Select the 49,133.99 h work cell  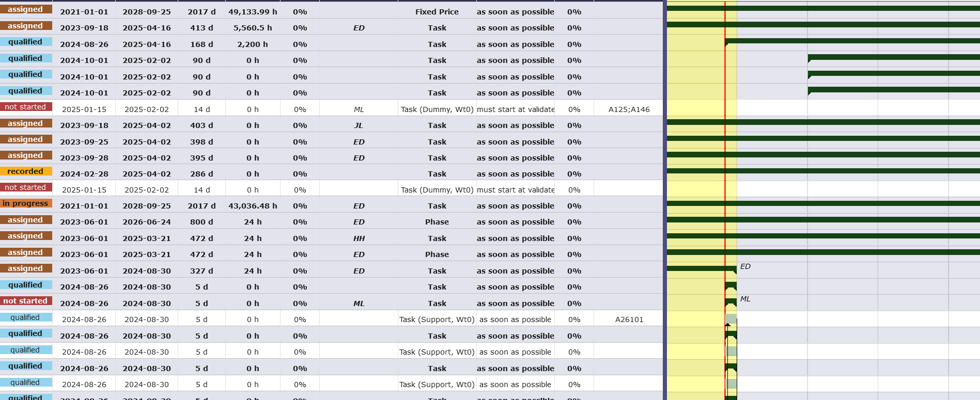(252, 12)
